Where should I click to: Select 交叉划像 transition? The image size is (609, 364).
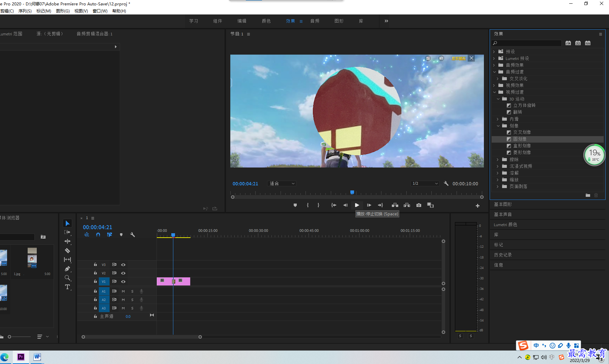pyautogui.click(x=522, y=132)
